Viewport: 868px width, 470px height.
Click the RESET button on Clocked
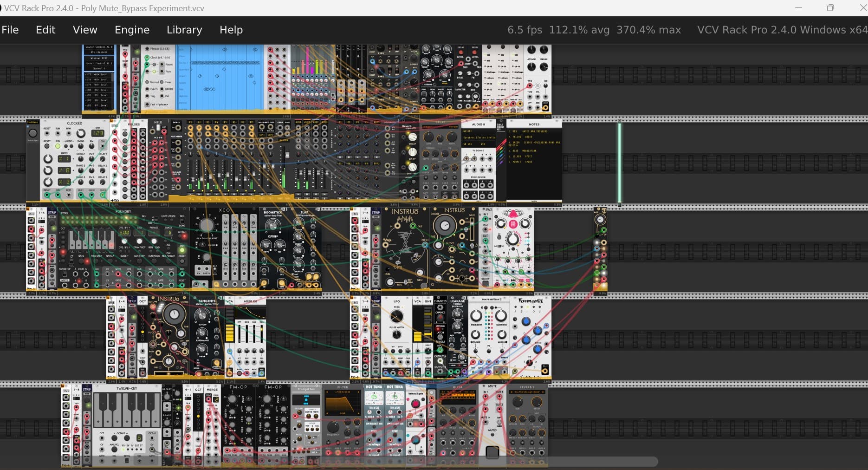(47, 146)
